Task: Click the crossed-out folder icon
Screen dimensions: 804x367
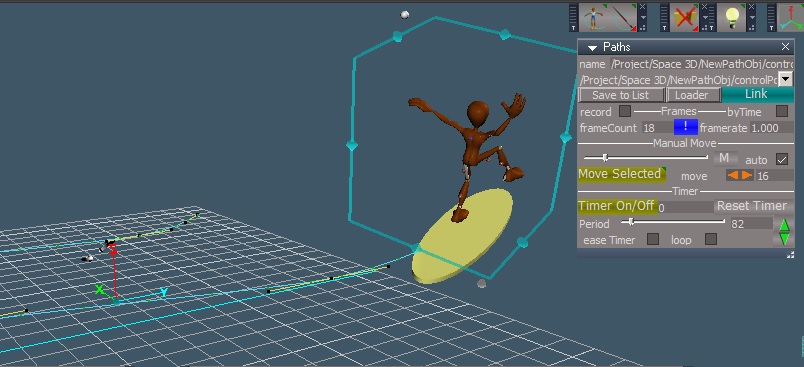Action: 685,17
